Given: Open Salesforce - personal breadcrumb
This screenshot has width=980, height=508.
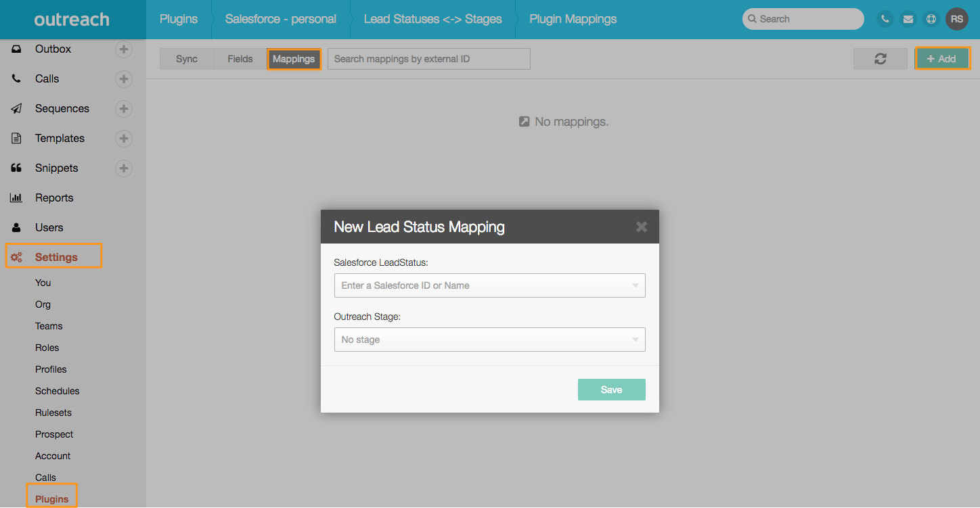Looking at the screenshot, I should point(281,19).
